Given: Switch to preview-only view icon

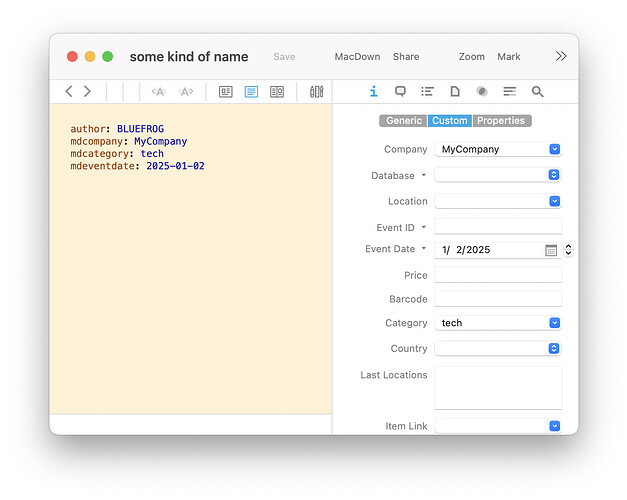Looking at the screenshot, I should [226, 92].
